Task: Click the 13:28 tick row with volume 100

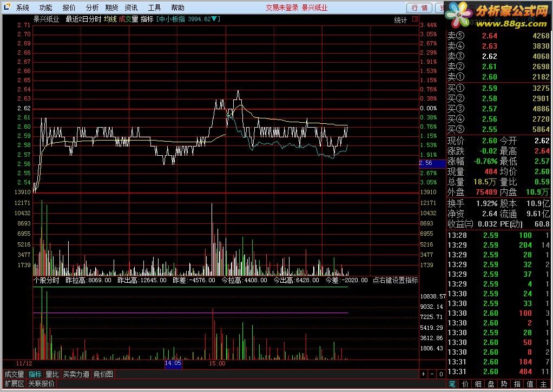Action: pyautogui.click(x=498, y=235)
